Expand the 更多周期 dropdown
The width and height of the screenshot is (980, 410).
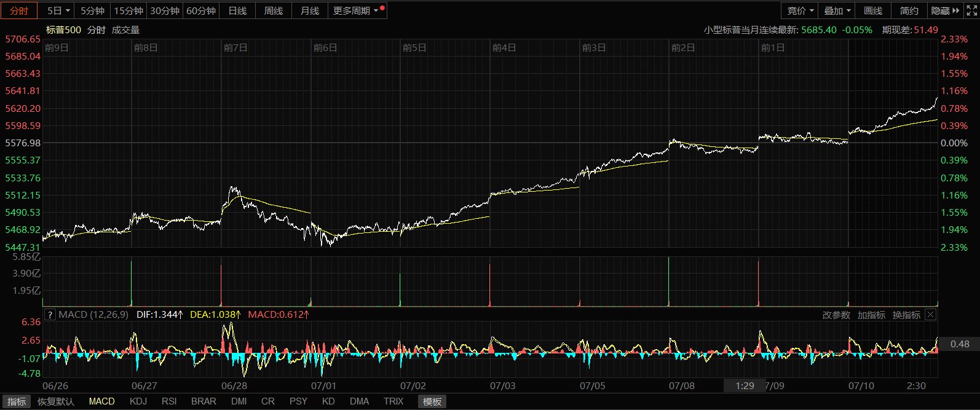coord(357,10)
